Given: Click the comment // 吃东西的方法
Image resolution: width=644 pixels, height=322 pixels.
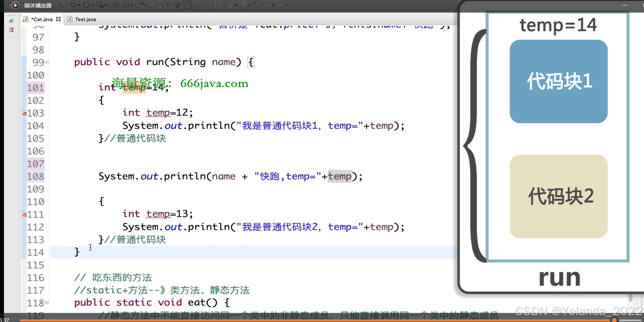Looking at the screenshot, I should click(113, 277).
